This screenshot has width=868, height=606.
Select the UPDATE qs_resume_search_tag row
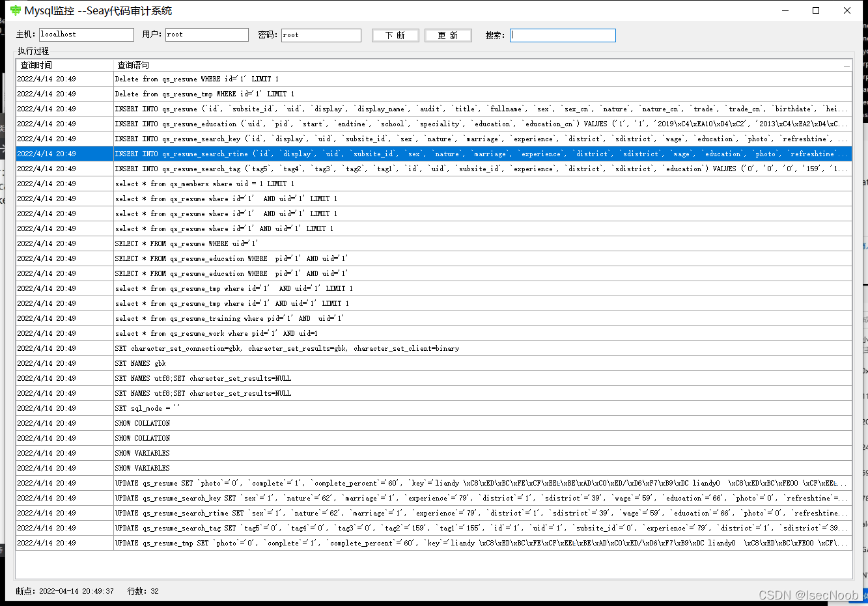434,528
